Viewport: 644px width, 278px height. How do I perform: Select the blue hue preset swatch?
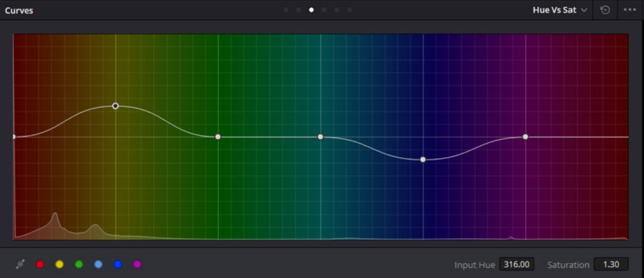pos(118,264)
